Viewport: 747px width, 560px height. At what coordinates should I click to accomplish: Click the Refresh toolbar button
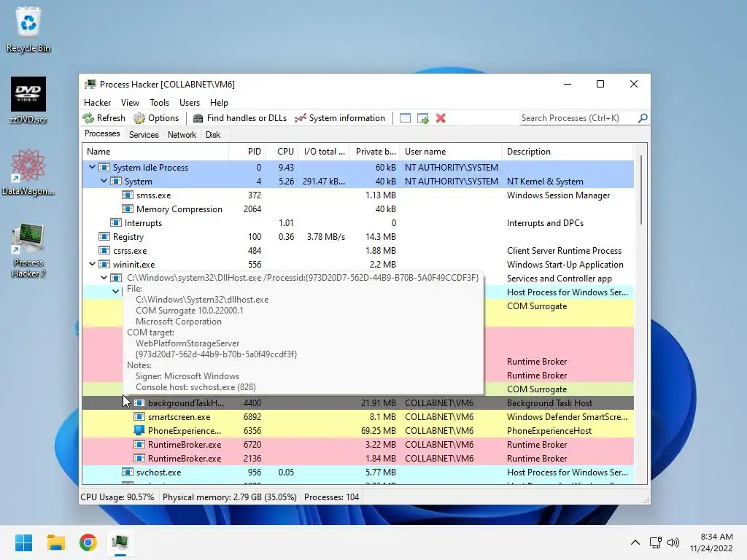click(104, 118)
